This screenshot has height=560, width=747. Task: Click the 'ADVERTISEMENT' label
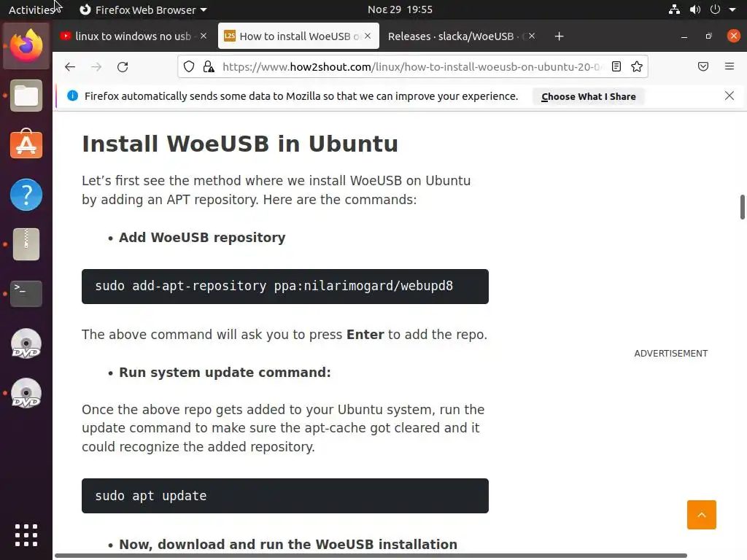point(671,354)
